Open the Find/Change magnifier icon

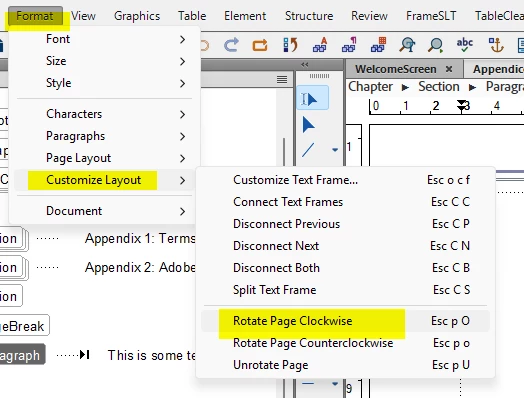click(x=407, y=44)
